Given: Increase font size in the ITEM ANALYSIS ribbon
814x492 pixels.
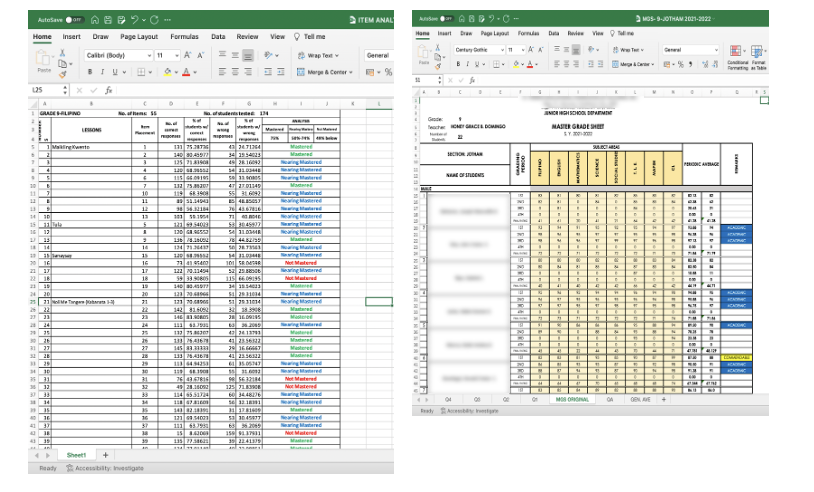Looking at the screenshot, I should [188, 55].
